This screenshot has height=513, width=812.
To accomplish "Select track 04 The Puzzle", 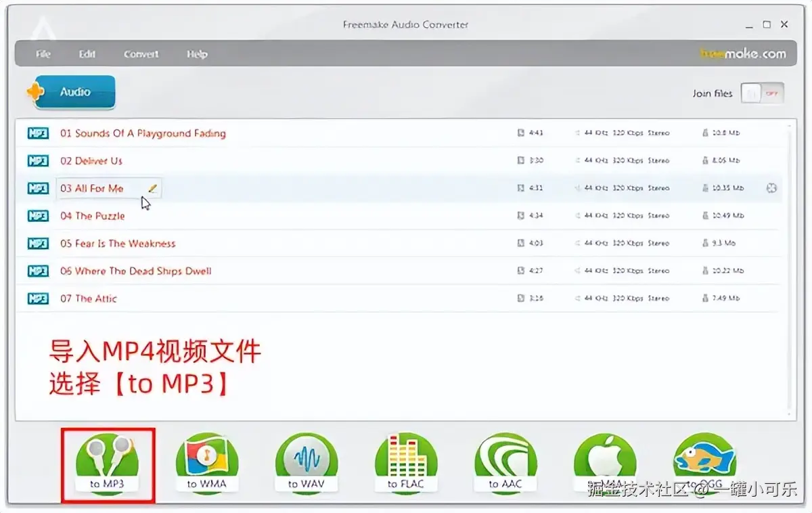I will click(93, 216).
